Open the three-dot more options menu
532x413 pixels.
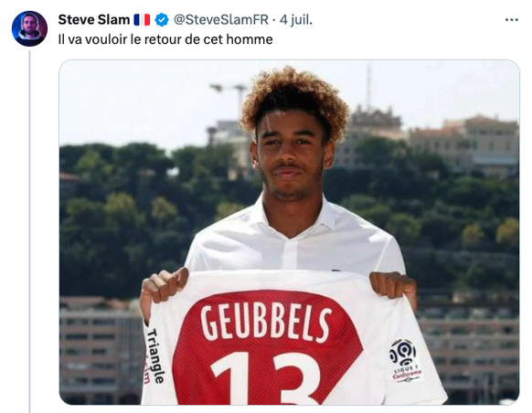511,20
